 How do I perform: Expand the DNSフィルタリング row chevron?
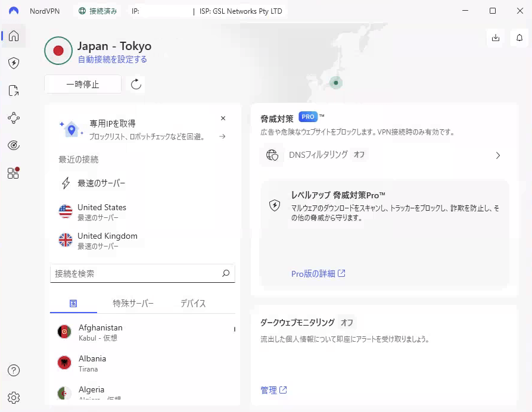click(498, 155)
